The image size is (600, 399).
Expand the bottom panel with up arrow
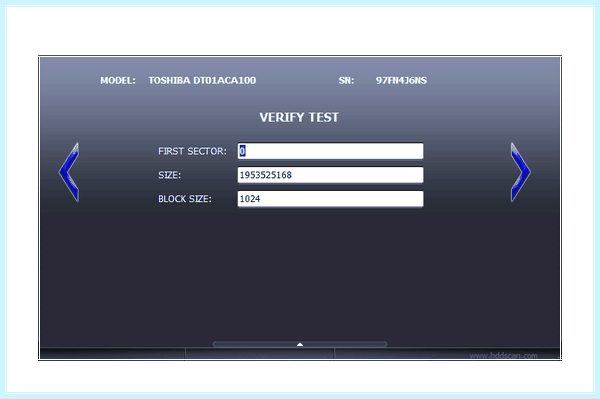(x=300, y=344)
